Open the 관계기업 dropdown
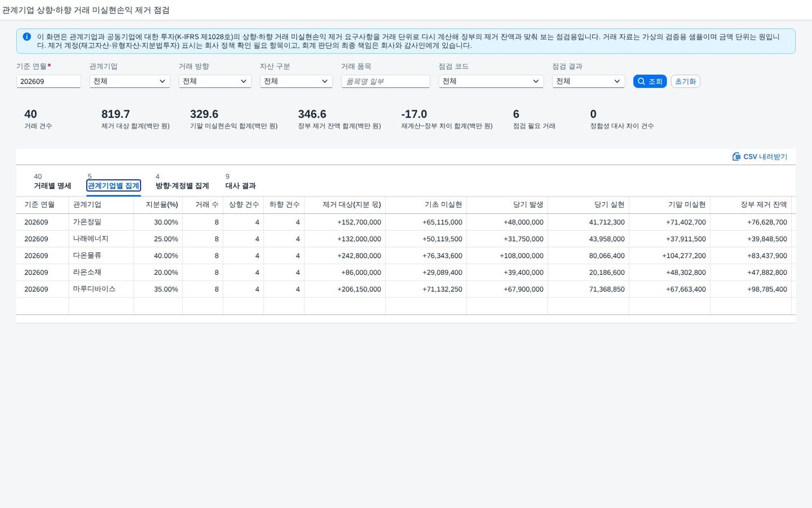Image resolution: width=812 pixels, height=508 pixels. coord(130,81)
